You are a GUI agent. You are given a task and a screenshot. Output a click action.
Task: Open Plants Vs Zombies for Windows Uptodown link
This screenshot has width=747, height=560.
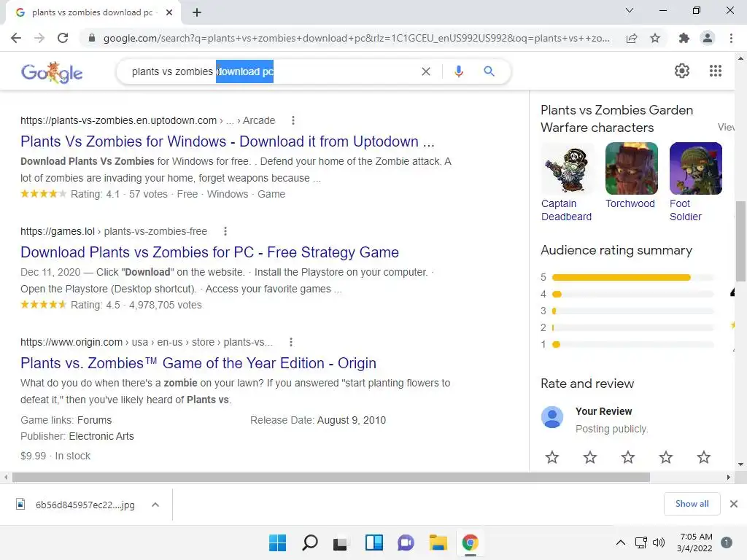click(228, 141)
